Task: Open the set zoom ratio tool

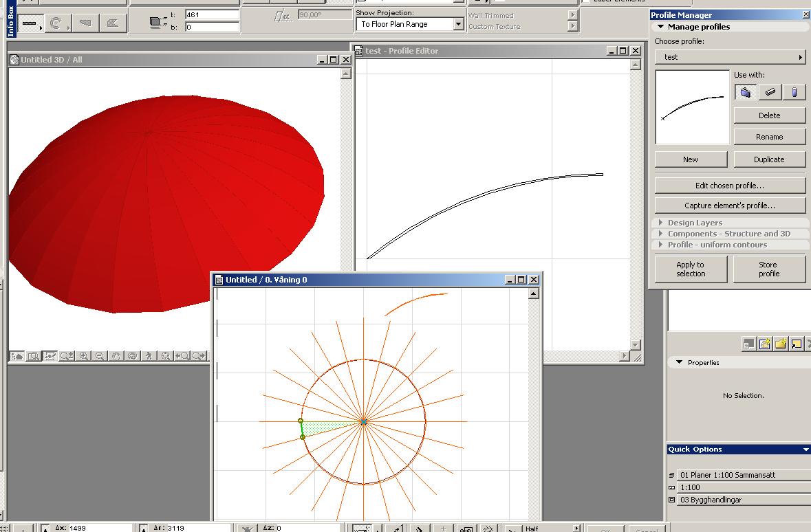Action: coord(66,356)
